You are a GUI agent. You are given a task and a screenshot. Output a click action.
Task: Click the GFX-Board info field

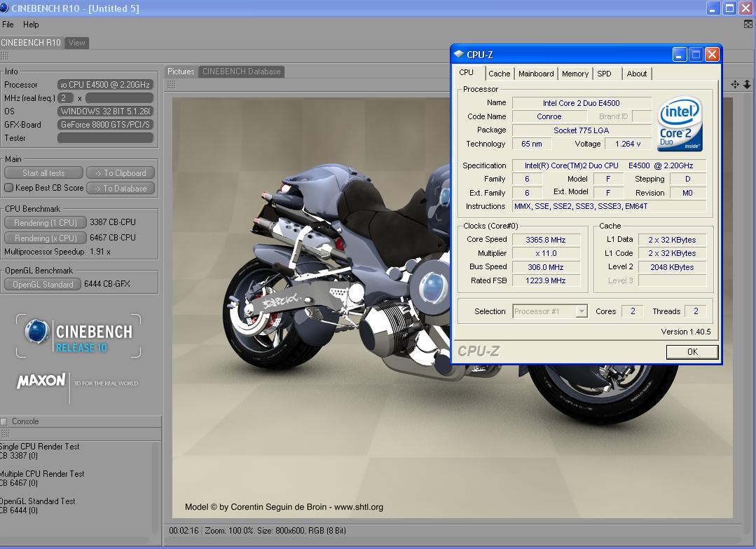point(105,125)
